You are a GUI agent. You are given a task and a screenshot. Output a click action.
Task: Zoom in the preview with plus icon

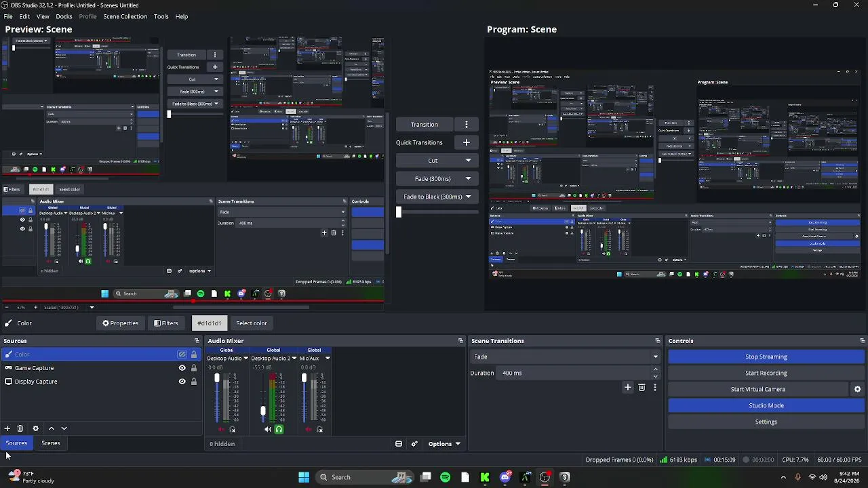click(36, 308)
